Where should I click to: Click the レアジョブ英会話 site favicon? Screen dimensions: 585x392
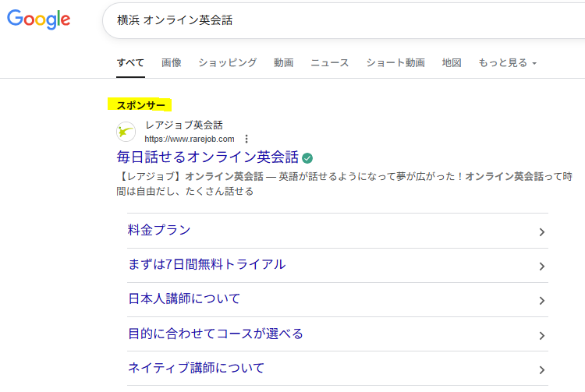[126, 132]
